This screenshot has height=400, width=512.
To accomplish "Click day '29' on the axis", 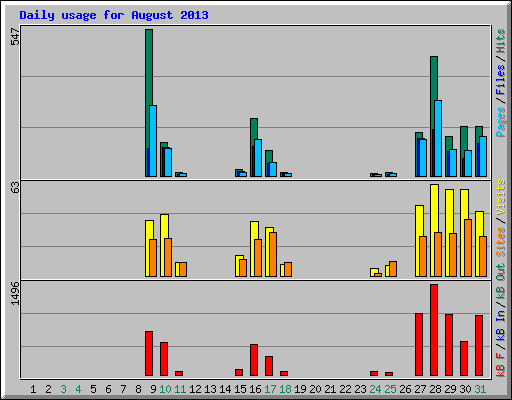I will [x=450, y=389].
